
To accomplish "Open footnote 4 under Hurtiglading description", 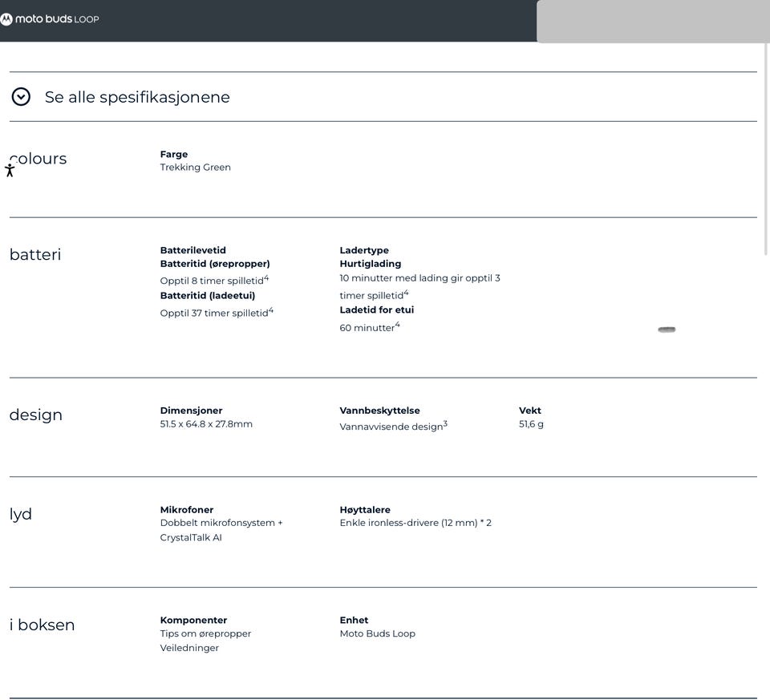I will [406, 292].
